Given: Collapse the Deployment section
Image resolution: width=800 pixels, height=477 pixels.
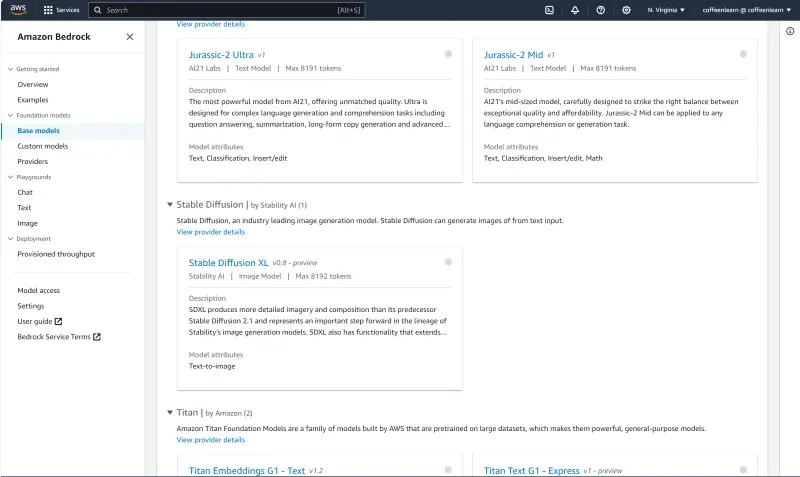Looking at the screenshot, I should point(10,238).
